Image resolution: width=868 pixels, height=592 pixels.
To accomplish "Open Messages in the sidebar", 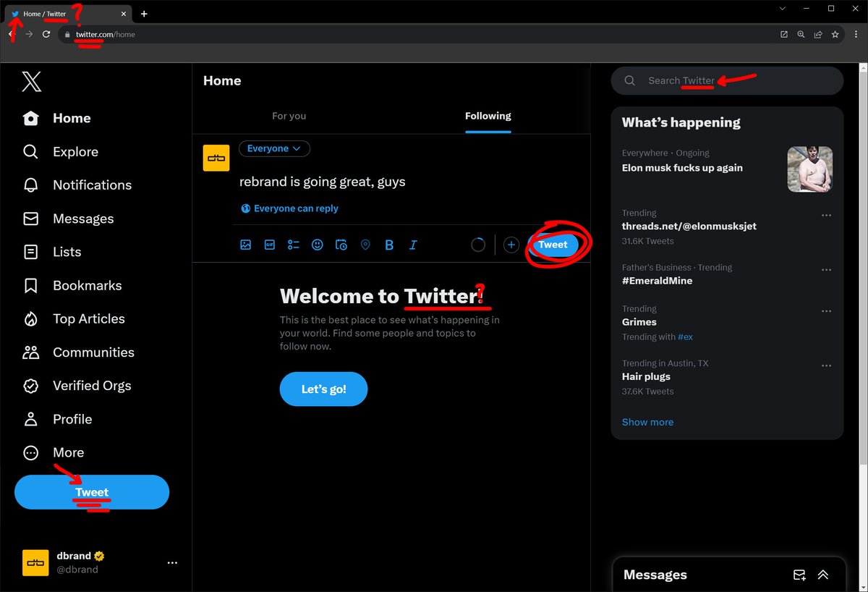I will [68, 219].
